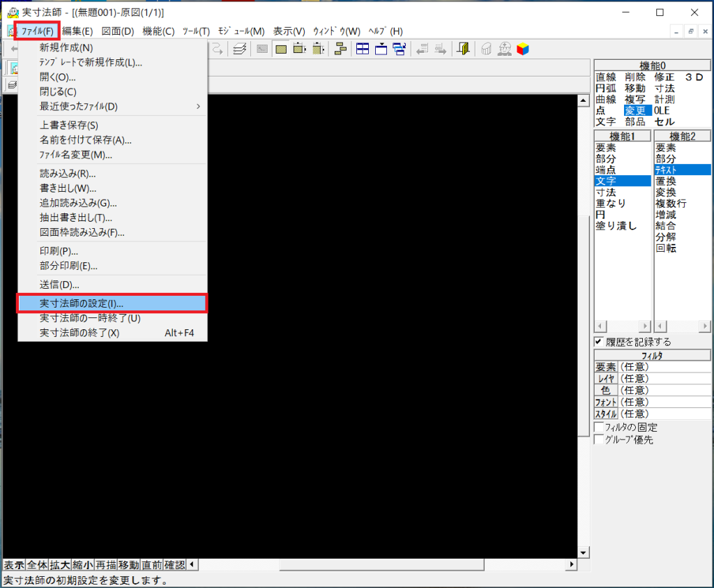Screen dimensions: 714x588
Task: Click the greyed right-arrow sheet icon
Action: 441,49
